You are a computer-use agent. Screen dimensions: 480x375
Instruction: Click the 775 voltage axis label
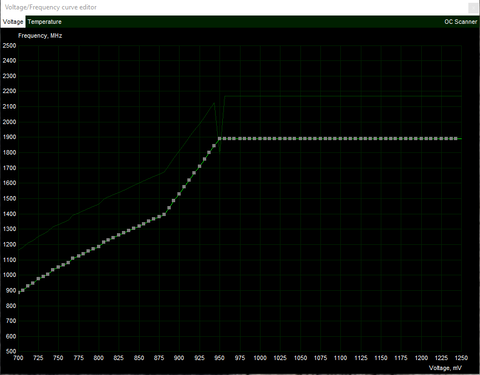[x=79, y=358]
